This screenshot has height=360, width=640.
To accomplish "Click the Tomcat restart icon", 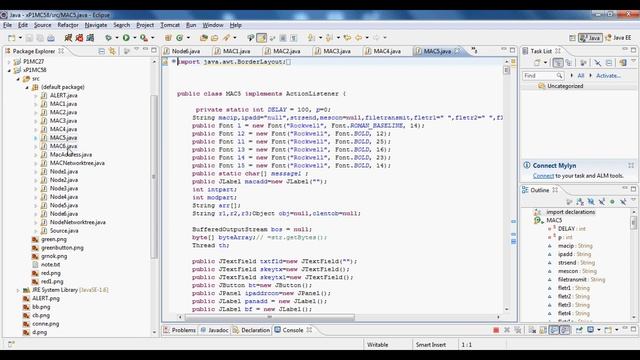I will point(90,38).
